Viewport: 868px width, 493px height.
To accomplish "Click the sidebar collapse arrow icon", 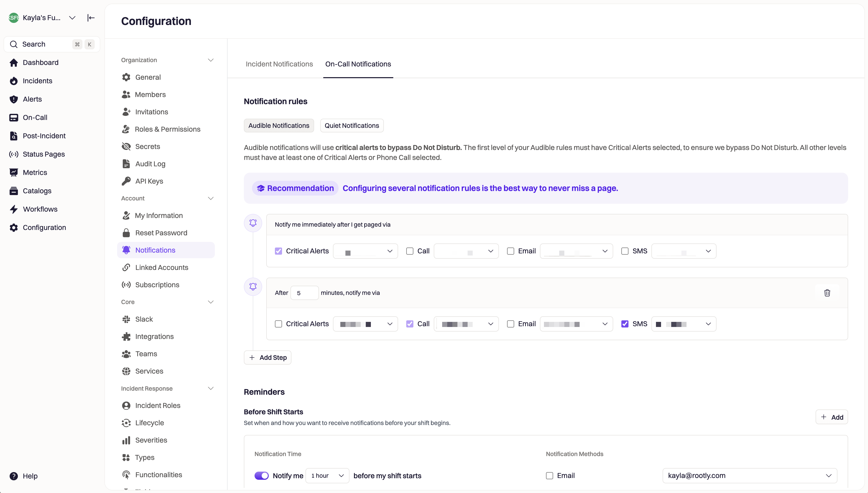I will point(91,18).
